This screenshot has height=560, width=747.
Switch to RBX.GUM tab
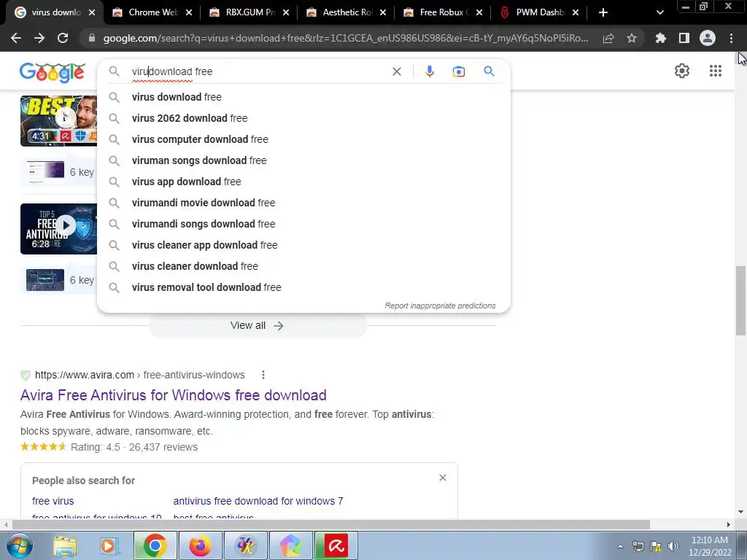tap(249, 12)
